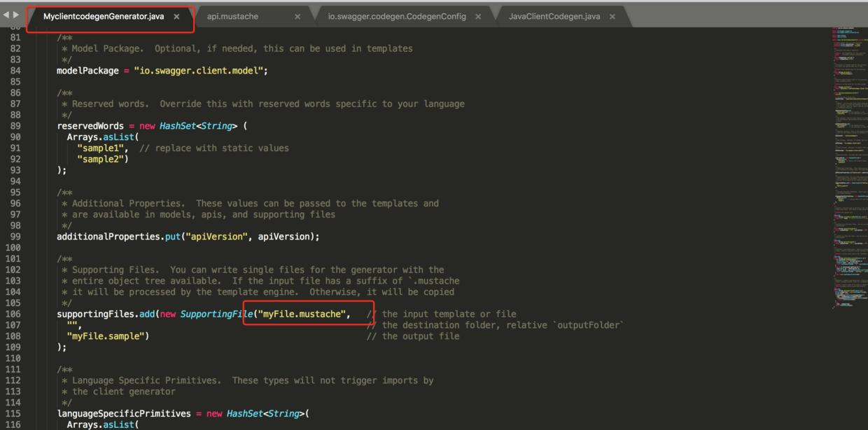Click the "myFile.mustache" string

[302, 314]
